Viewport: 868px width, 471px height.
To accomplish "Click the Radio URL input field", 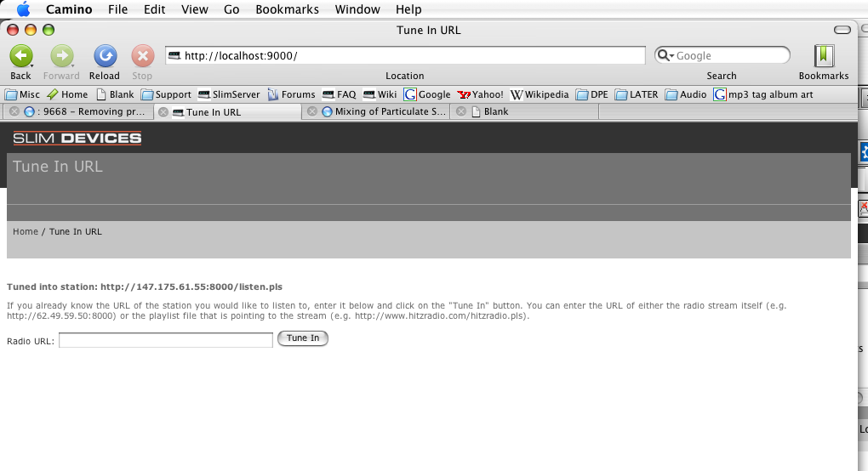I will [165, 340].
